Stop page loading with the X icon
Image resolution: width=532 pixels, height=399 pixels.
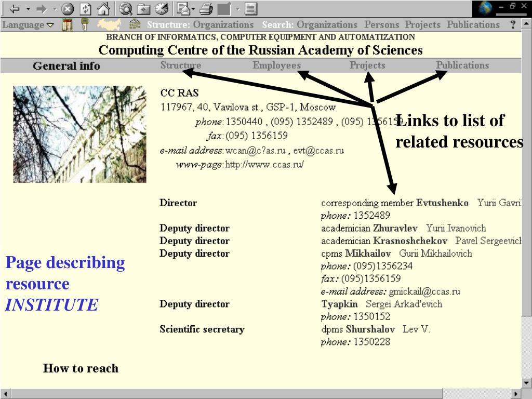click(67, 9)
